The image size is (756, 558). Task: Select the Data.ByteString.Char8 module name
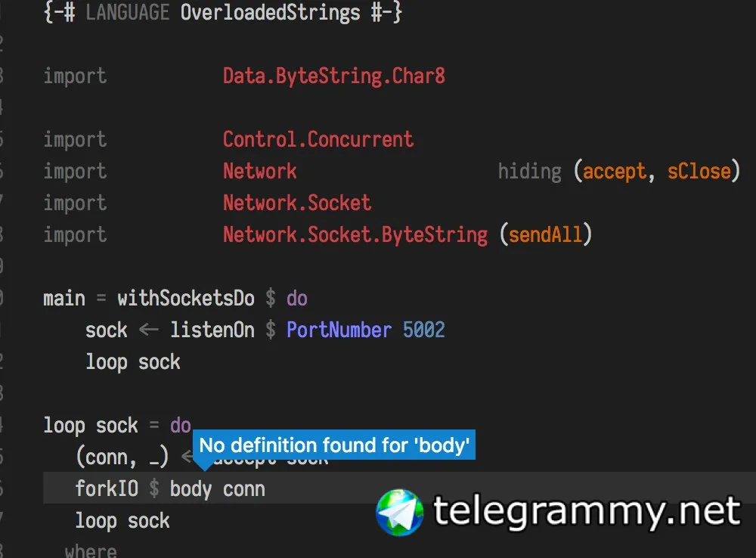click(333, 76)
